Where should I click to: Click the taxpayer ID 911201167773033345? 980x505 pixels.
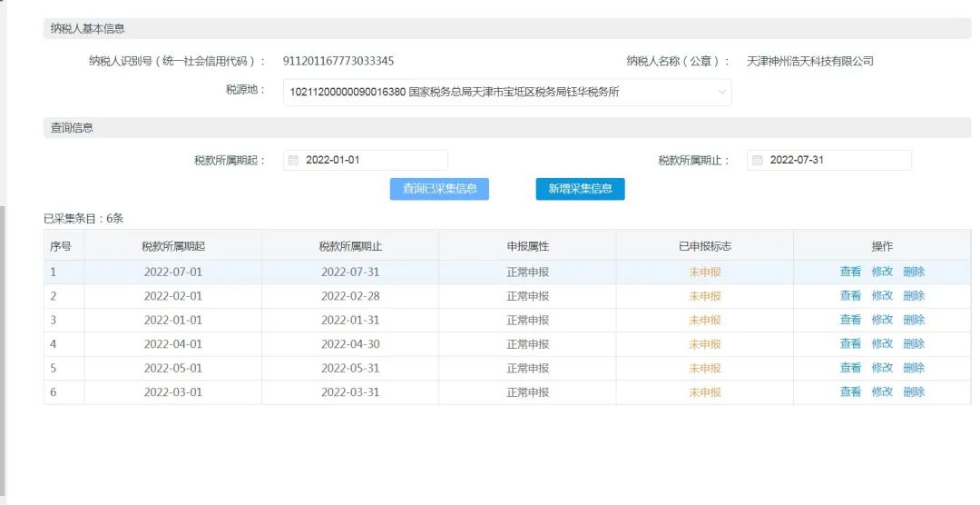click(338, 61)
